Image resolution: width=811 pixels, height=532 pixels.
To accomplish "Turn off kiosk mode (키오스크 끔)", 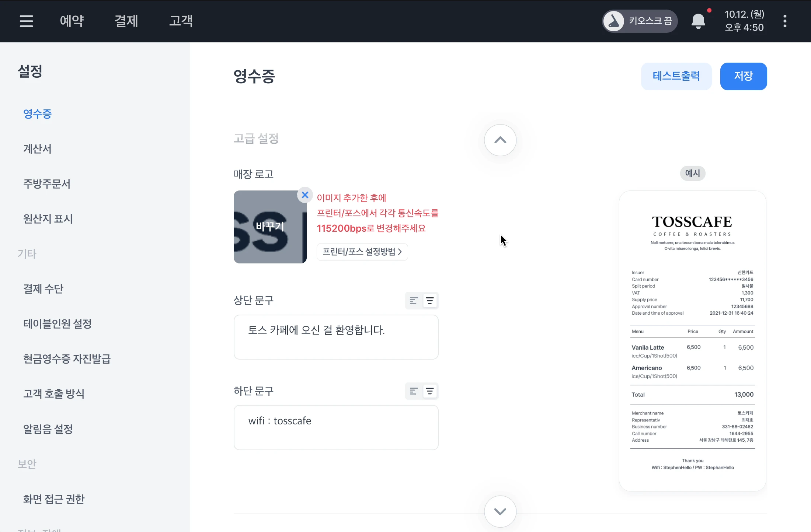I will tap(640, 21).
